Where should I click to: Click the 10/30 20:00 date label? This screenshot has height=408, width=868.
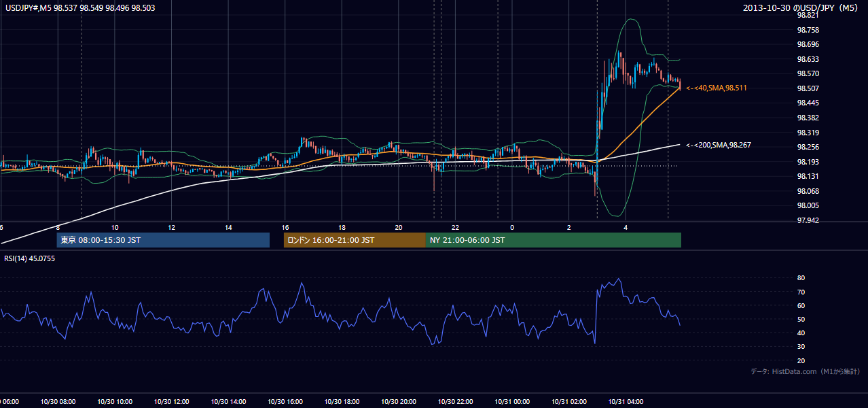tap(399, 402)
